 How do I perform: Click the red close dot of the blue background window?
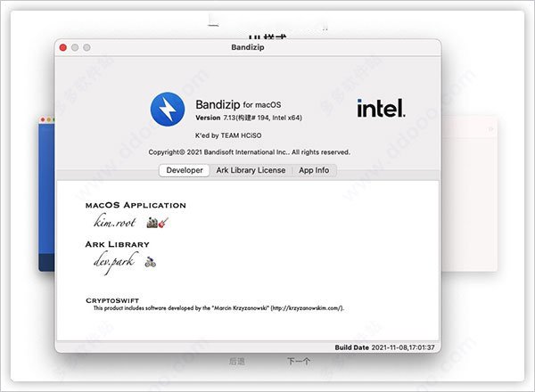pyautogui.click(x=43, y=119)
